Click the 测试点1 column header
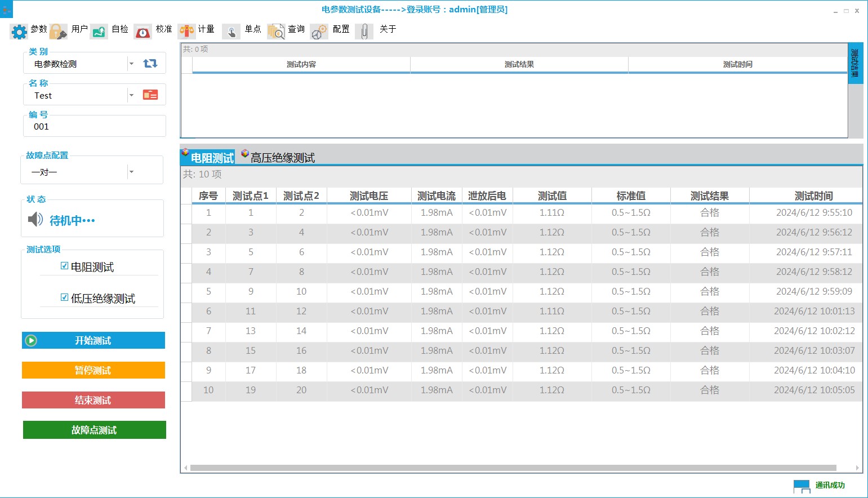 coord(251,195)
